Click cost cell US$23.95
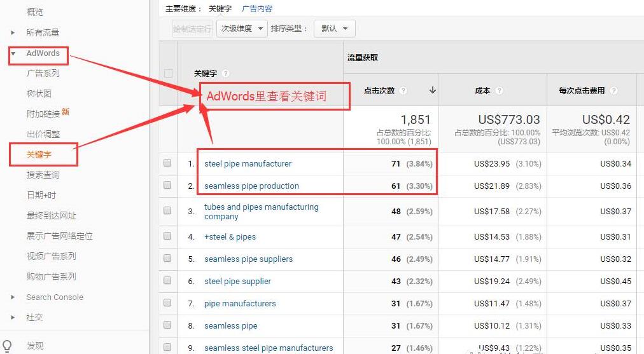Screen dimensions: 644x354 point(492,164)
